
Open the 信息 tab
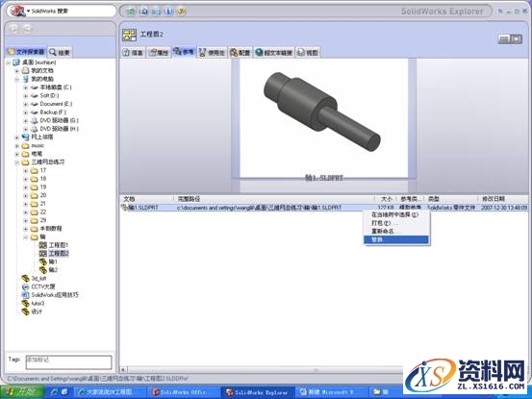pos(133,53)
